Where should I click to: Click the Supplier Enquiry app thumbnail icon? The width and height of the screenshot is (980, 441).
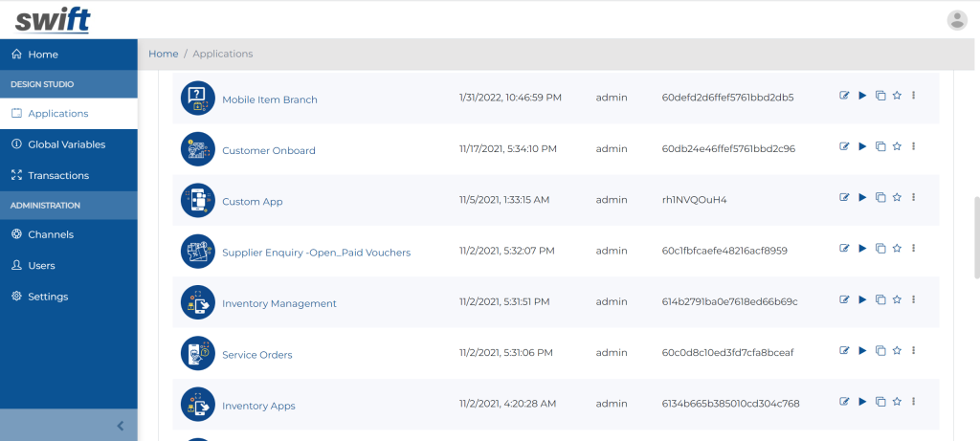pos(197,252)
